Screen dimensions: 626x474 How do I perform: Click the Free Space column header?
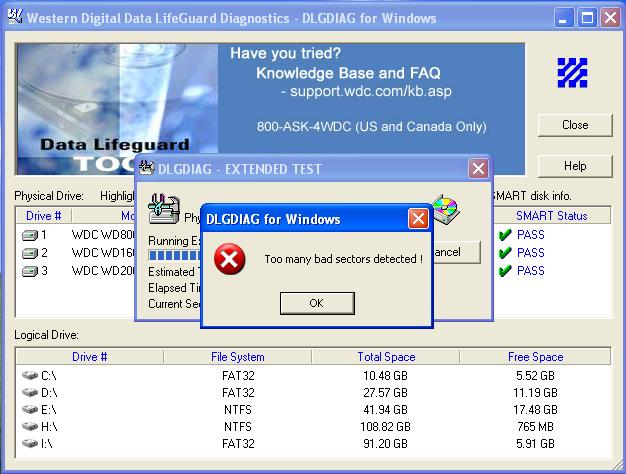[535, 357]
